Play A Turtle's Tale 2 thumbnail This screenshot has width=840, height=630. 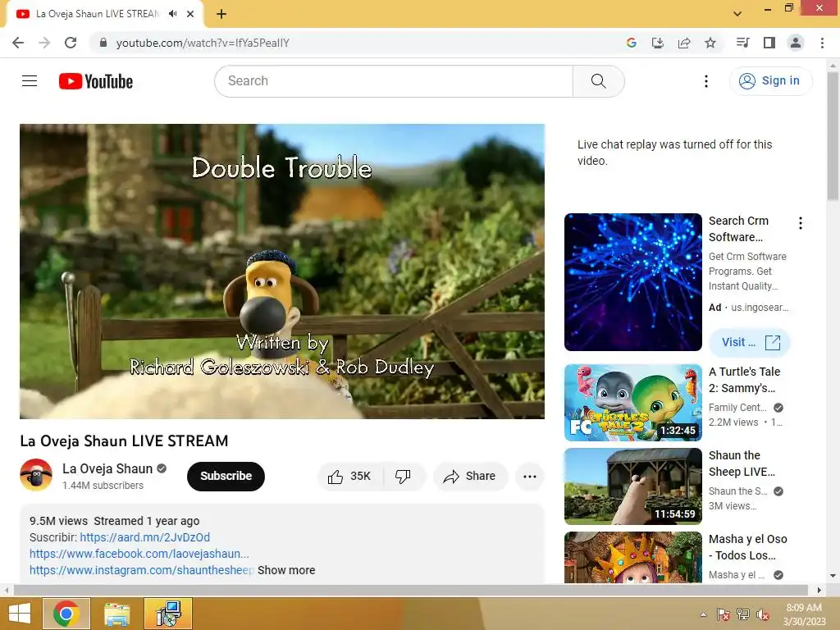click(x=632, y=403)
